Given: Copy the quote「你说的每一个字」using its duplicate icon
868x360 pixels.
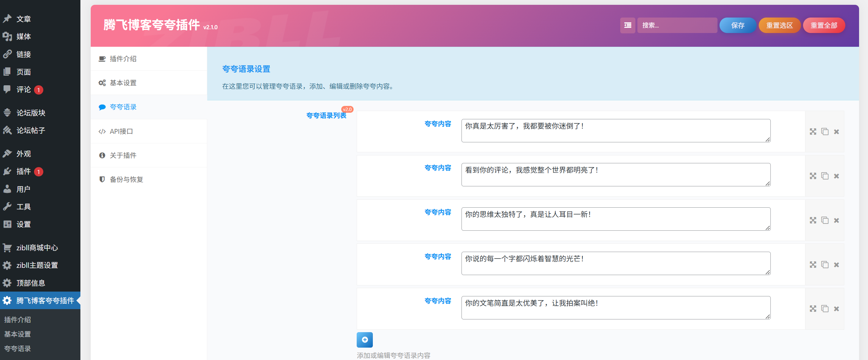Looking at the screenshot, I should (825, 264).
